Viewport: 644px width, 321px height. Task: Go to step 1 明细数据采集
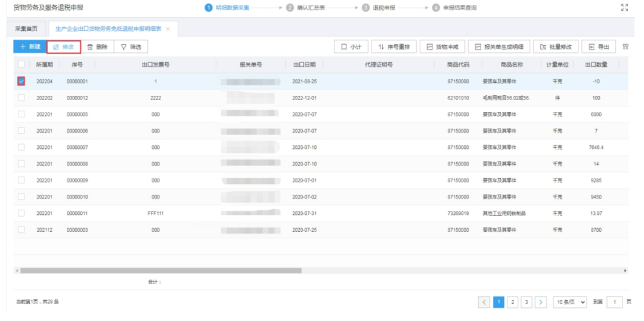tap(227, 8)
